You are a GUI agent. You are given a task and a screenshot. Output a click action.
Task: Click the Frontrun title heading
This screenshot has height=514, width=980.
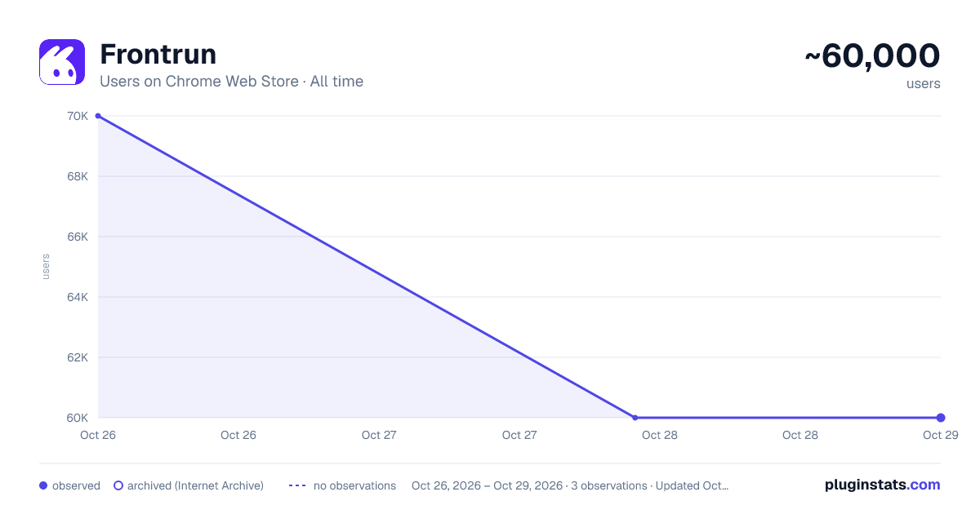158,54
